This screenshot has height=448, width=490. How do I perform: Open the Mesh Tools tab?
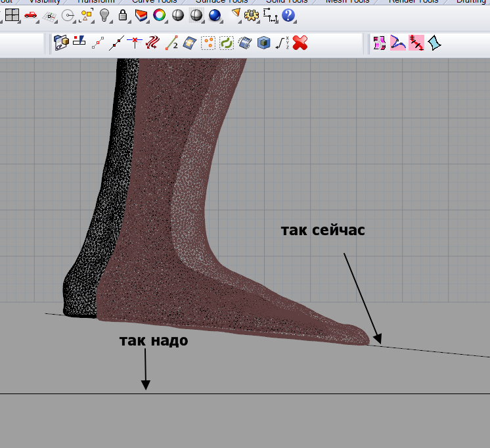pyautogui.click(x=347, y=2)
